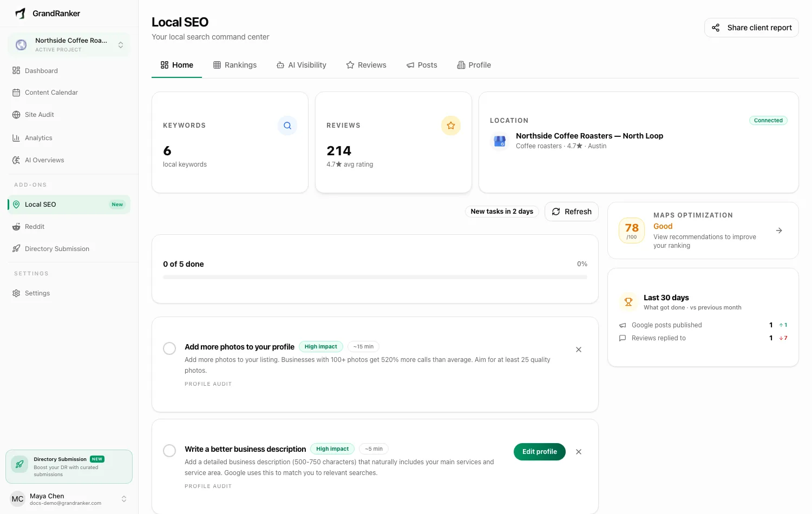Click the Dashboard grid icon
Viewport: 812px width, 514px height.
16,71
